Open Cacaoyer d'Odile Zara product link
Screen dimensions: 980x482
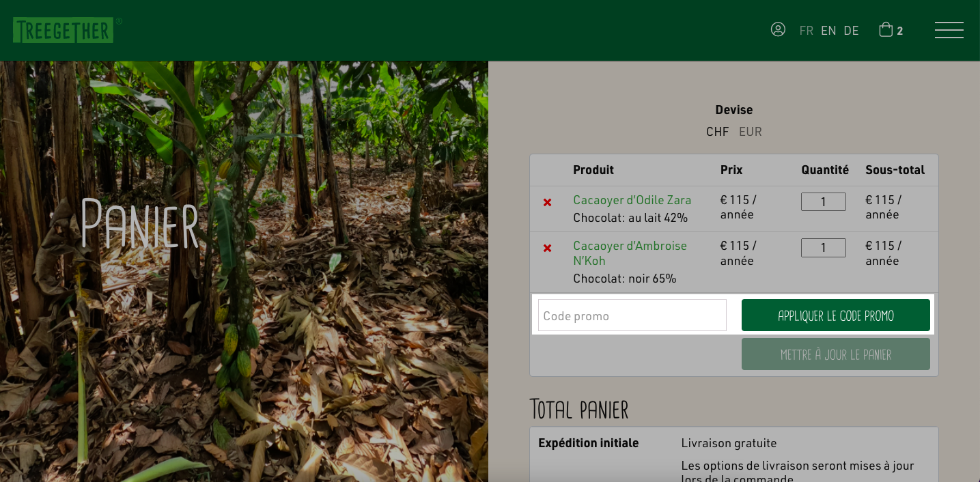point(632,200)
